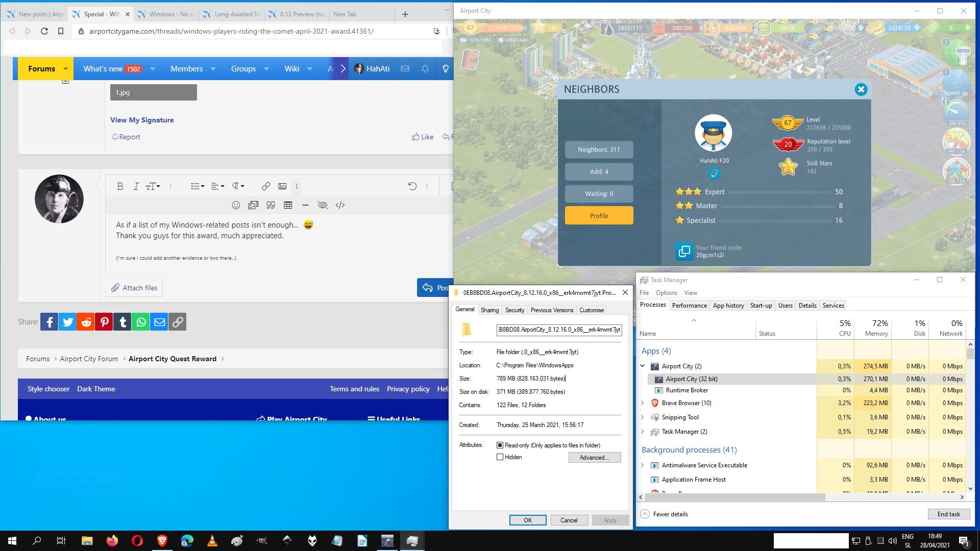Image resolution: width=980 pixels, height=551 pixels.
Task: Open Brave browser from the taskbar
Action: pyautogui.click(x=162, y=541)
